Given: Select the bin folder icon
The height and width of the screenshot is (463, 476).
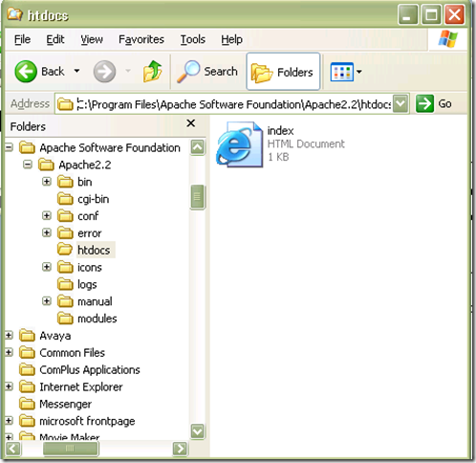Looking at the screenshot, I should [x=65, y=182].
